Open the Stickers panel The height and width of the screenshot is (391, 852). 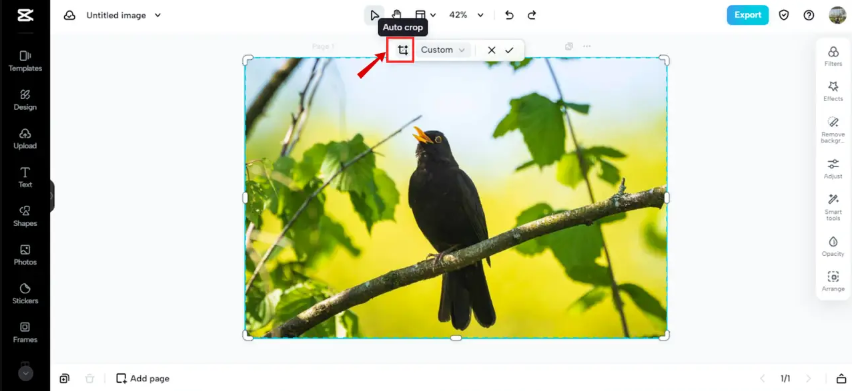click(25, 293)
